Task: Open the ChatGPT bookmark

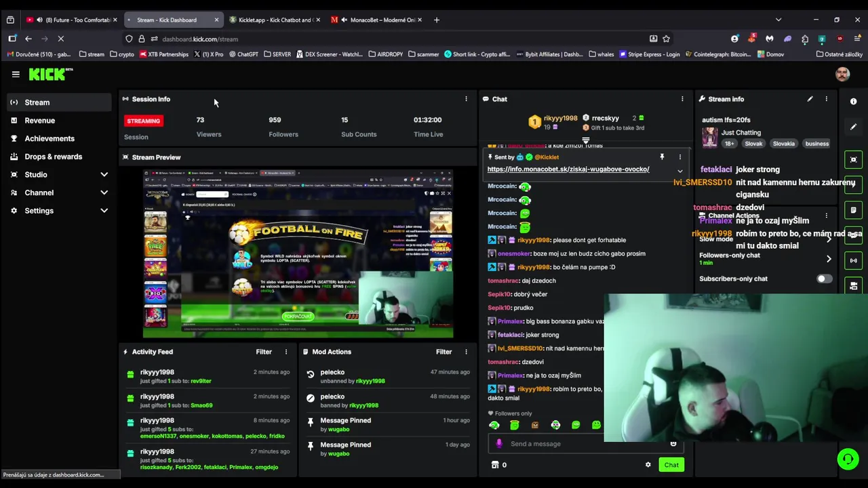Action: point(242,54)
